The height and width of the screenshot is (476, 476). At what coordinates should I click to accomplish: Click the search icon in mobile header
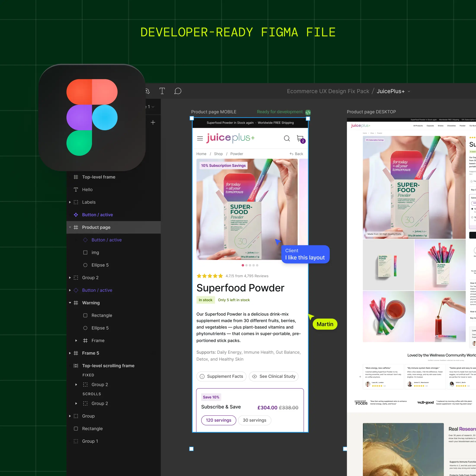[x=287, y=138]
